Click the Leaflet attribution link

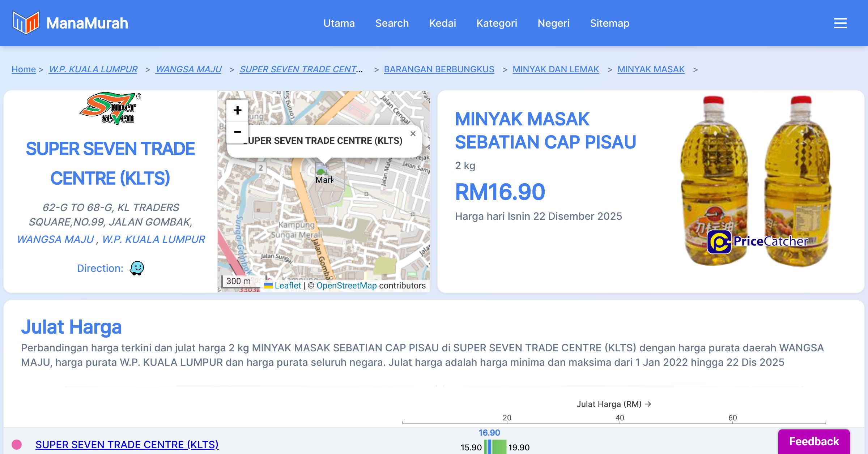point(288,286)
